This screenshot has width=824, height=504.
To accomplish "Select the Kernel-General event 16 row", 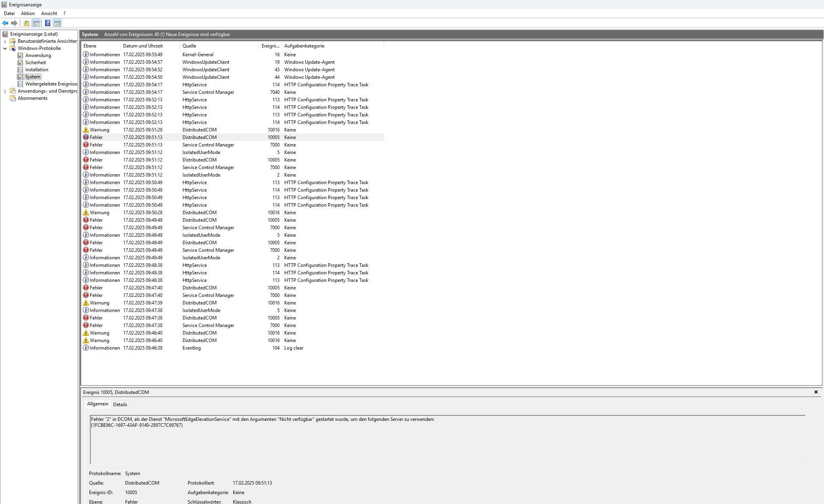I will pos(198,55).
